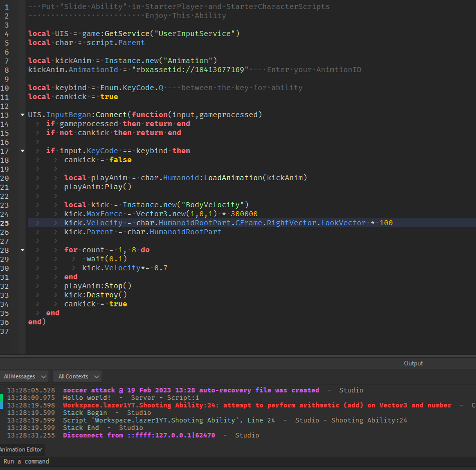
Task: Click the 300000 MaxForce multiplier value
Action: [244, 214]
